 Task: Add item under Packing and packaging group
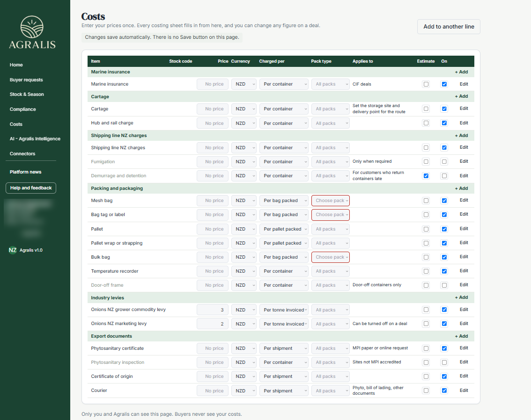click(461, 188)
